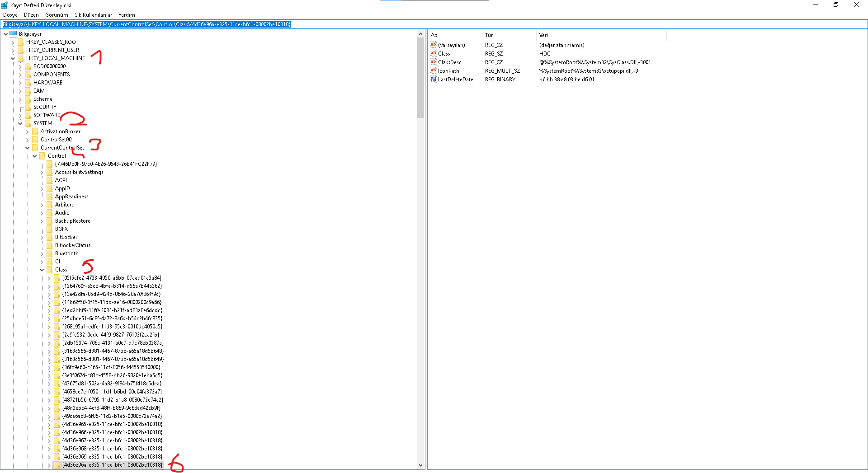Click the Bluetooth folder icon

(49, 253)
